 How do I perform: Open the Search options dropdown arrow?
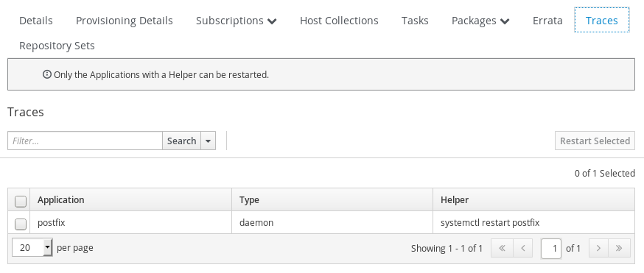[208, 141]
